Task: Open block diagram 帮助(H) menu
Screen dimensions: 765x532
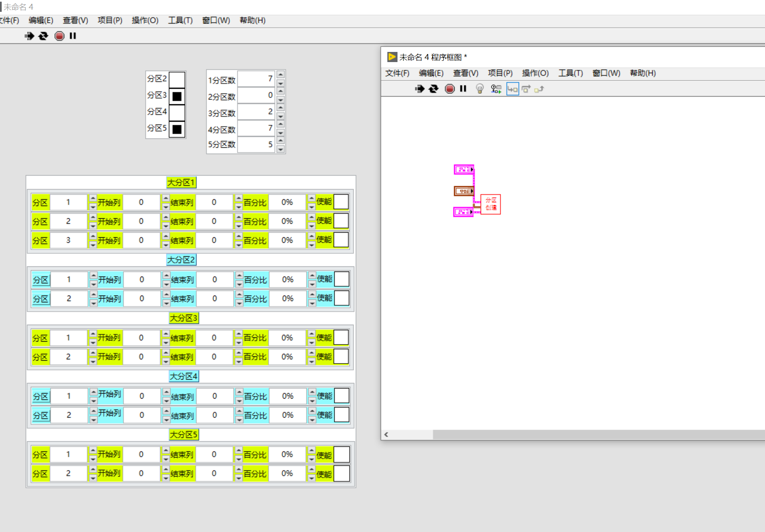Action: tap(643, 73)
